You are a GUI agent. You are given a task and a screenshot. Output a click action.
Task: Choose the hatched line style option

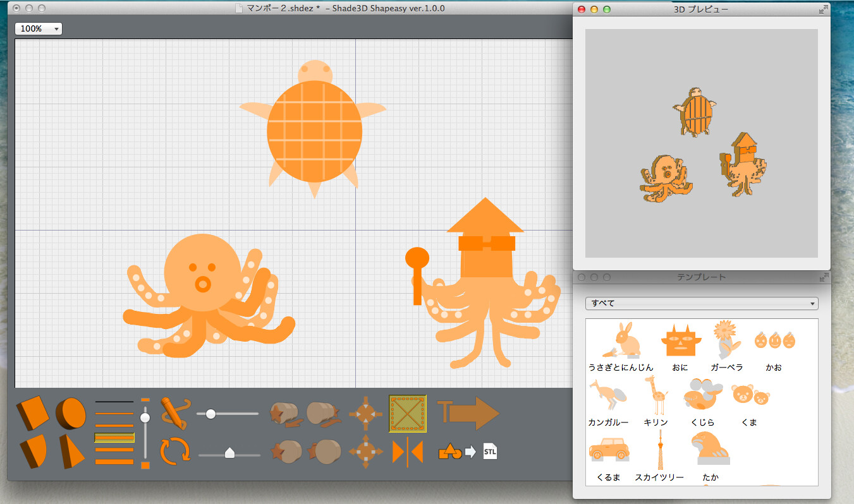point(114,438)
